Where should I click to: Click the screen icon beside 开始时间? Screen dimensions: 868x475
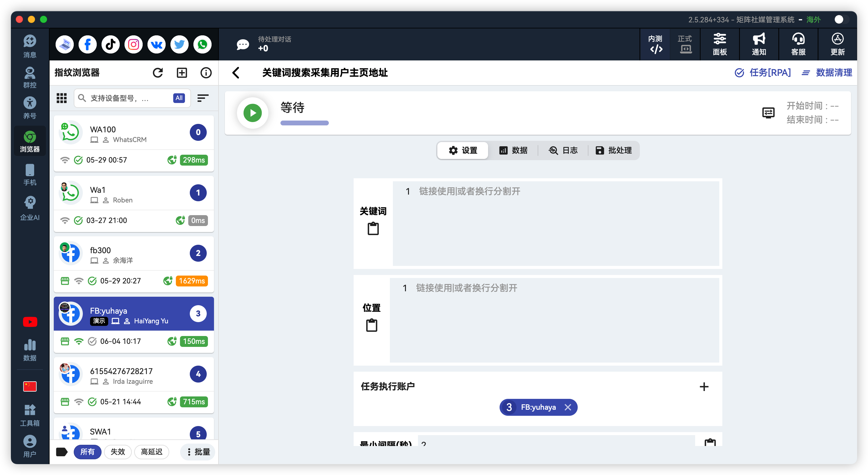(768, 112)
